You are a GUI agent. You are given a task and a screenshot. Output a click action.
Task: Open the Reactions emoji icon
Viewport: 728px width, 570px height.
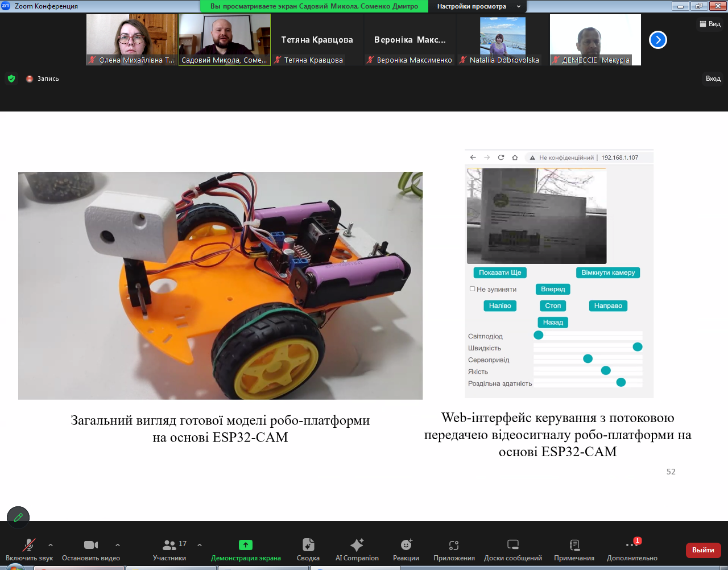[x=406, y=545]
